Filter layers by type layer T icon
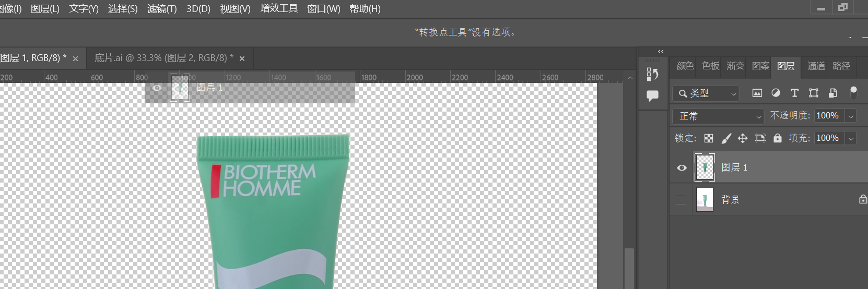The height and width of the screenshot is (289, 868). [x=794, y=93]
